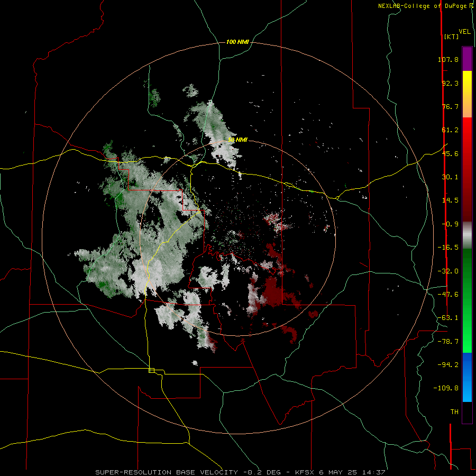Click the red segment of the velocity color bar
The height and width of the screenshot is (476, 476).
[x=467, y=169]
